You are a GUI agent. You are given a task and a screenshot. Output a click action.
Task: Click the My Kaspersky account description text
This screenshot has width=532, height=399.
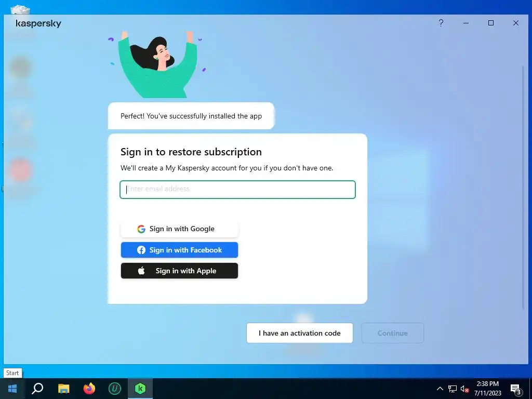[227, 168]
